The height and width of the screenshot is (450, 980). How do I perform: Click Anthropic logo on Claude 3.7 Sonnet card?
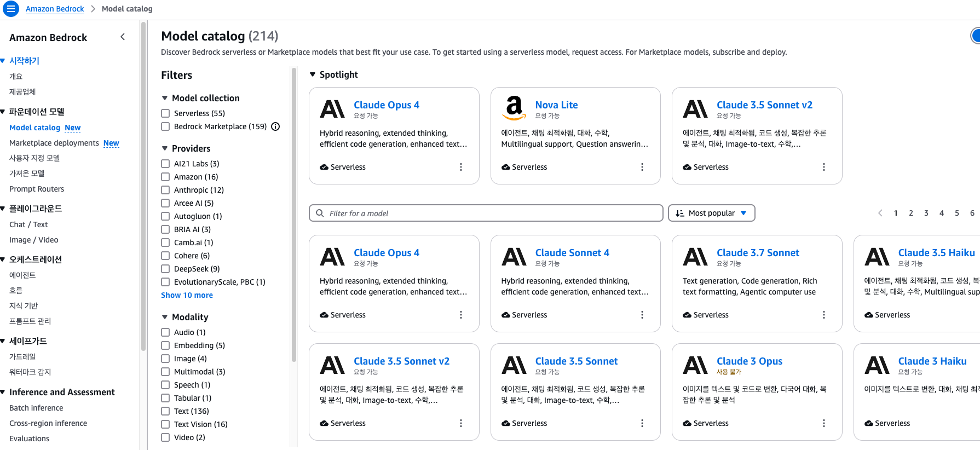[x=695, y=256]
